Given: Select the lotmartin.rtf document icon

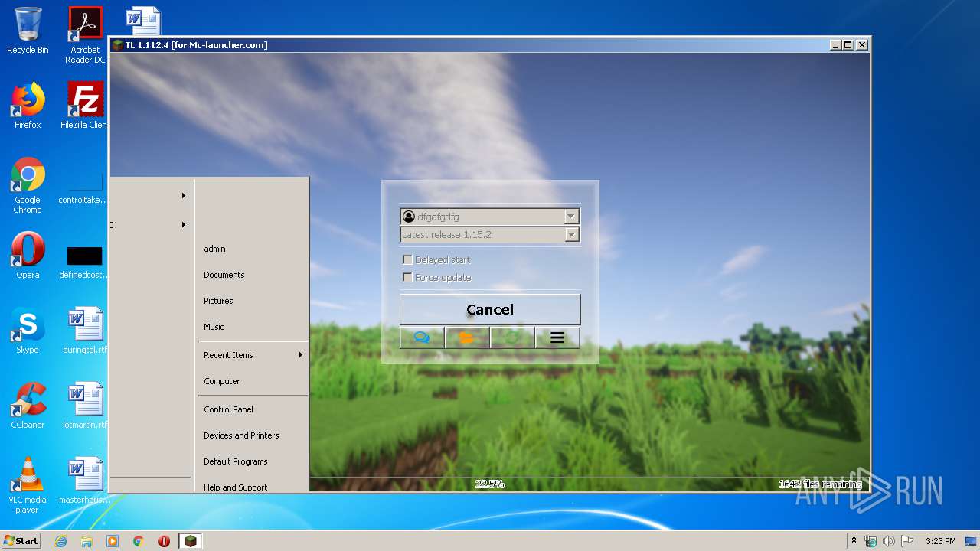Looking at the screenshot, I should [85, 406].
